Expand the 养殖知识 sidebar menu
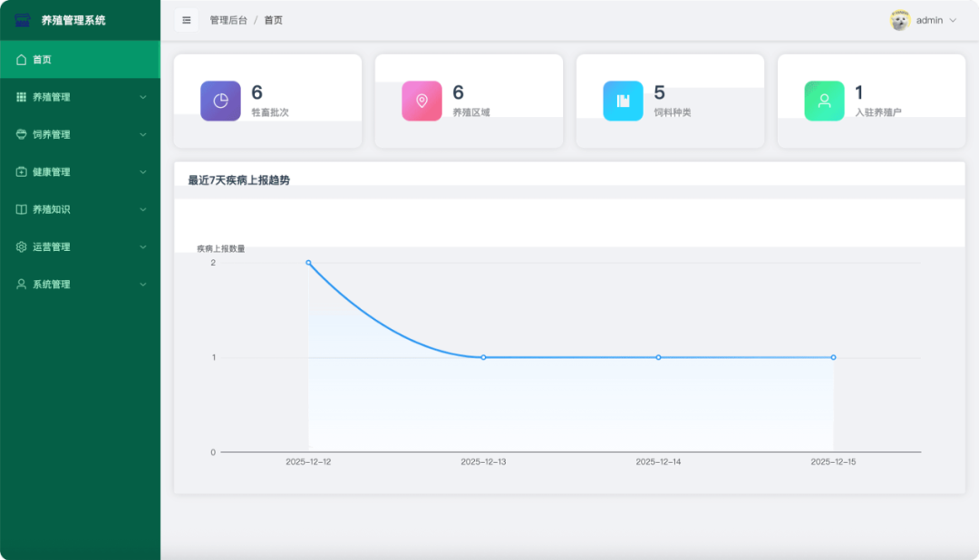Image resolution: width=979 pixels, height=560 pixels. click(x=80, y=208)
